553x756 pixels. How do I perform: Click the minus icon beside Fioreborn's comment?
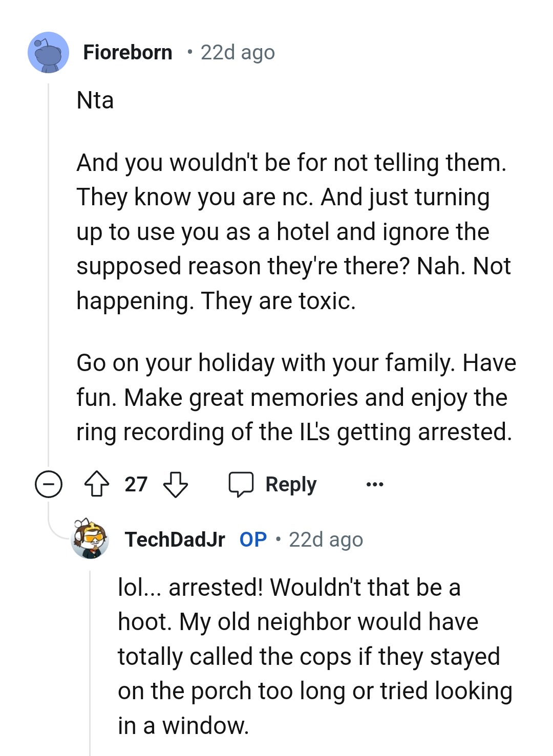[x=49, y=484]
